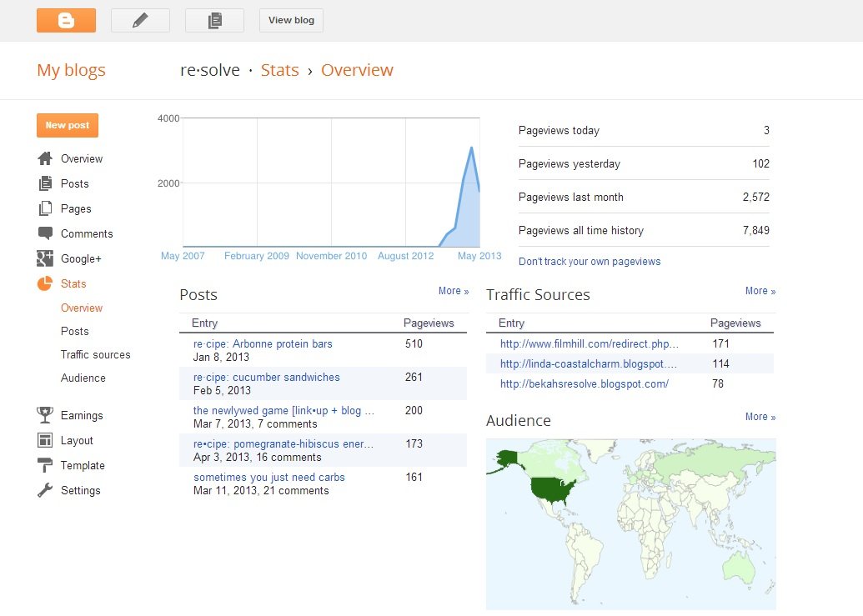Open Google+ sidebar item

coord(81,259)
